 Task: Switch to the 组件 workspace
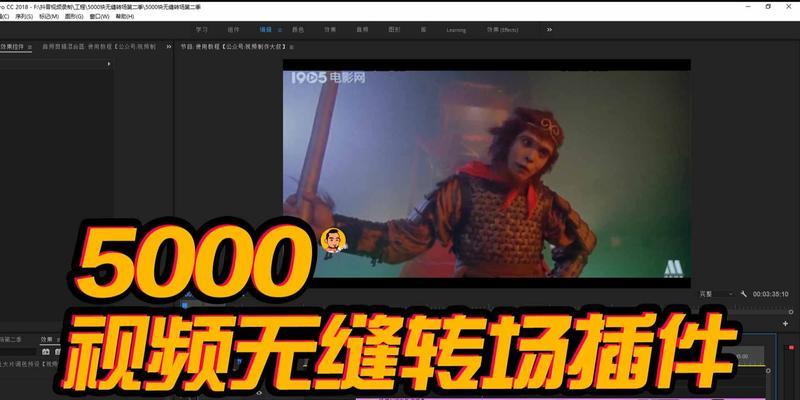pos(233,30)
